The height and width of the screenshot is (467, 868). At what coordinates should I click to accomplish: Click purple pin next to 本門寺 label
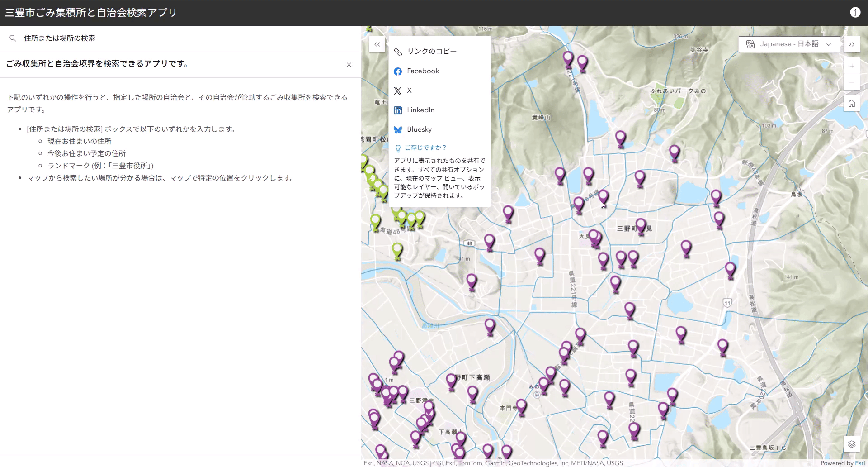(521, 406)
